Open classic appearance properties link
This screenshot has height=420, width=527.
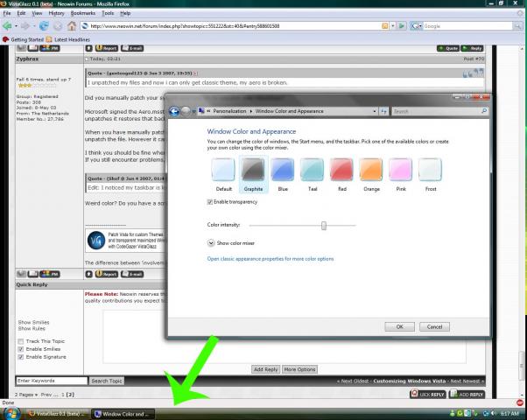pyautogui.click(x=271, y=259)
